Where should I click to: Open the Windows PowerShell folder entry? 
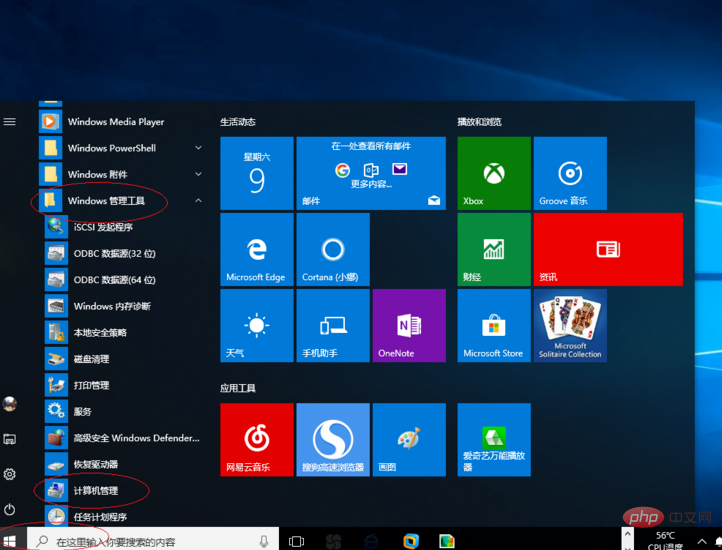coord(120,148)
